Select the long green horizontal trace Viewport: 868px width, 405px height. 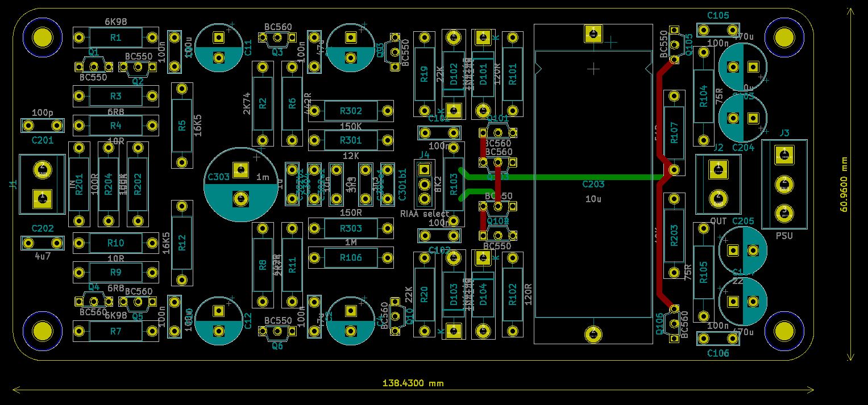pos(564,177)
